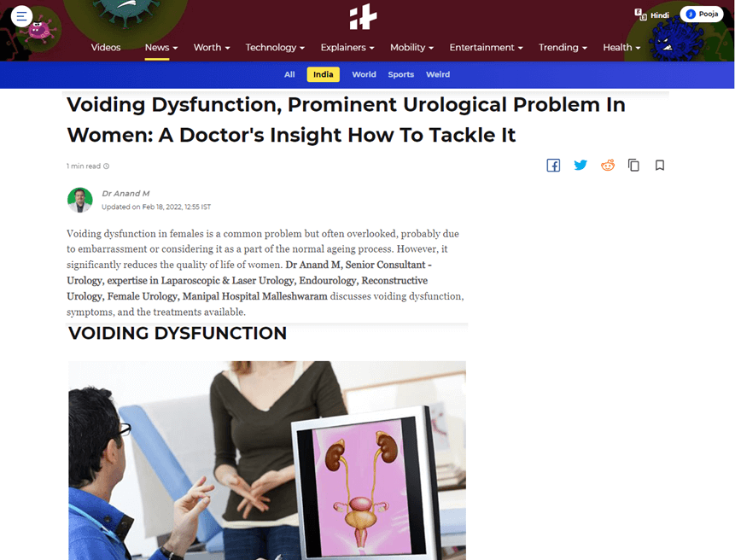Select the highlighted India tab
This screenshot has width=735, height=560.
pyautogui.click(x=324, y=74)
